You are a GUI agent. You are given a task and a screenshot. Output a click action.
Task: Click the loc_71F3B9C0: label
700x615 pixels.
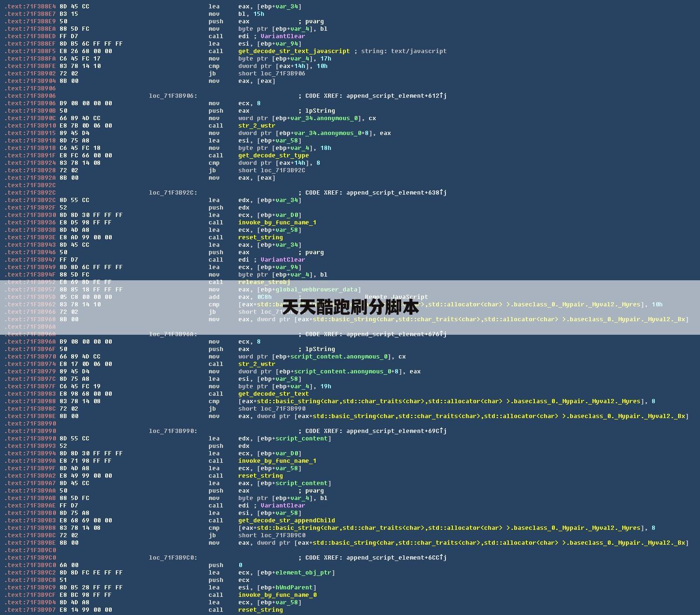pyautogui.click(x=173, y=558)
